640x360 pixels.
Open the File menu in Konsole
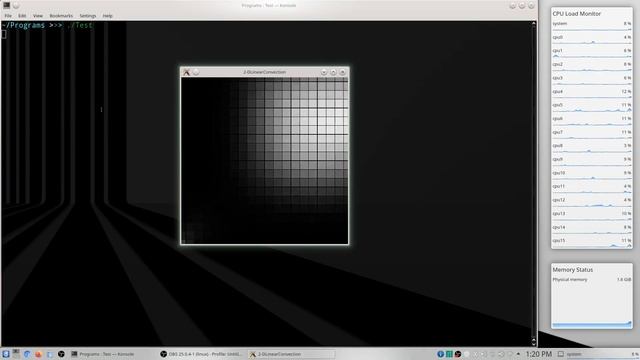click(8, 16)
